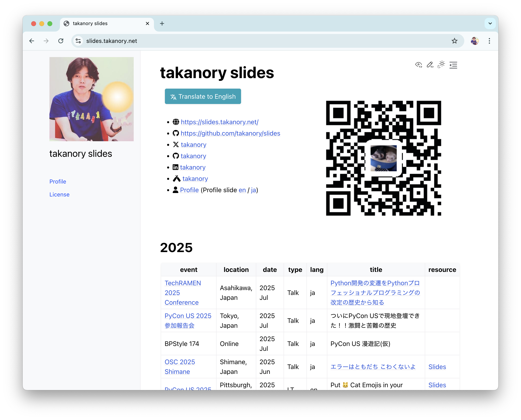Open the GitHub takanory/slides repository link
Image resolution: width=521 pixels, height=420 pixels.
[x=230, y=133]
